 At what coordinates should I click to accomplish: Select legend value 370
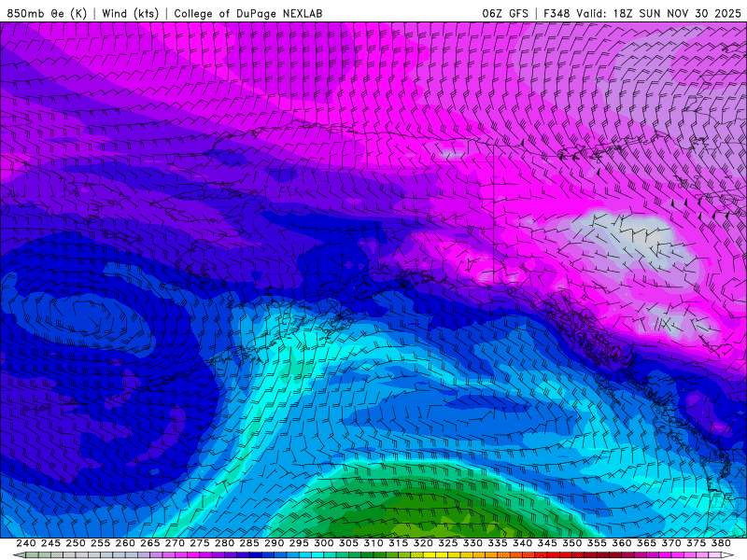click(x=671, y=543)
